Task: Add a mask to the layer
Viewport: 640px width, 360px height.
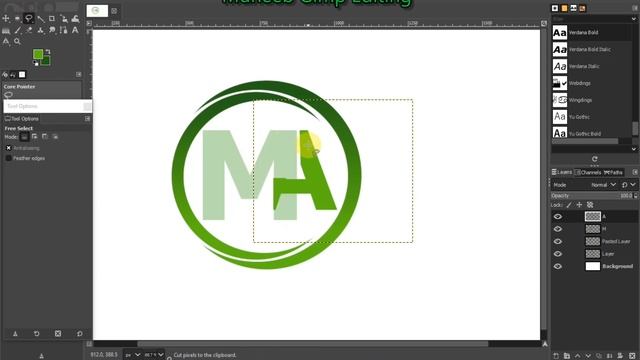Action: point(620,356)
